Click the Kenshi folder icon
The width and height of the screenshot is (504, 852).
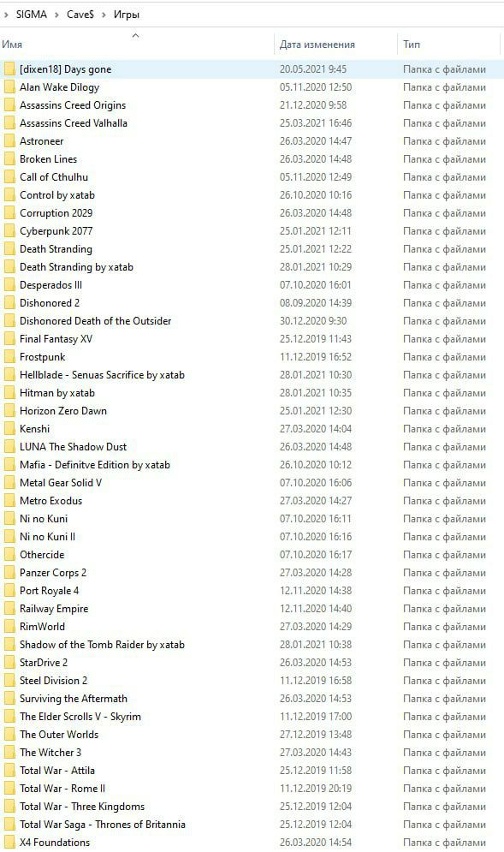tap(9, 429)
